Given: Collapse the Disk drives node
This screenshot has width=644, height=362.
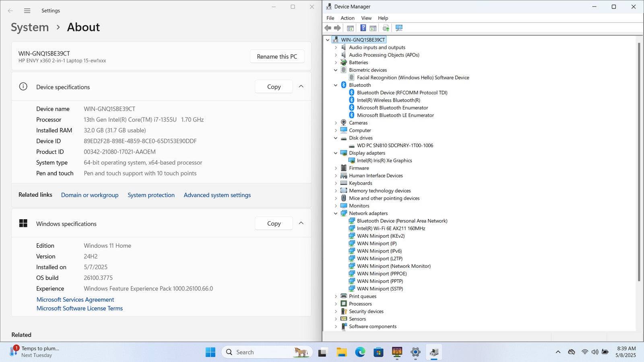Looking at the screenshot, I should click(336, 138).
